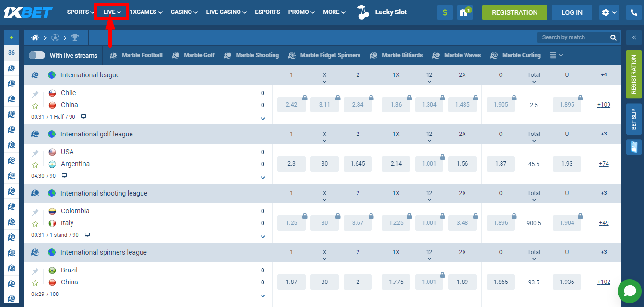Select Marble Golf tab

pos(193,55)
